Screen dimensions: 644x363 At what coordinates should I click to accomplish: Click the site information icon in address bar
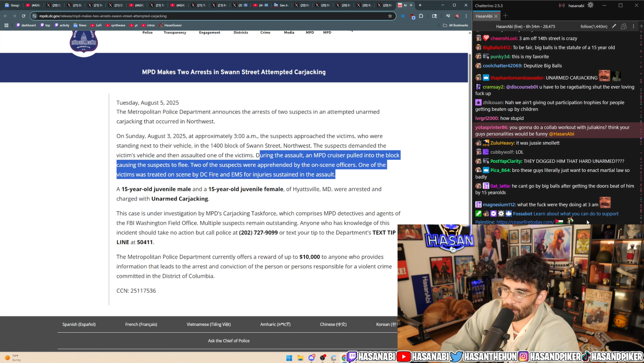pyautogui.click(x=34, y=16)
